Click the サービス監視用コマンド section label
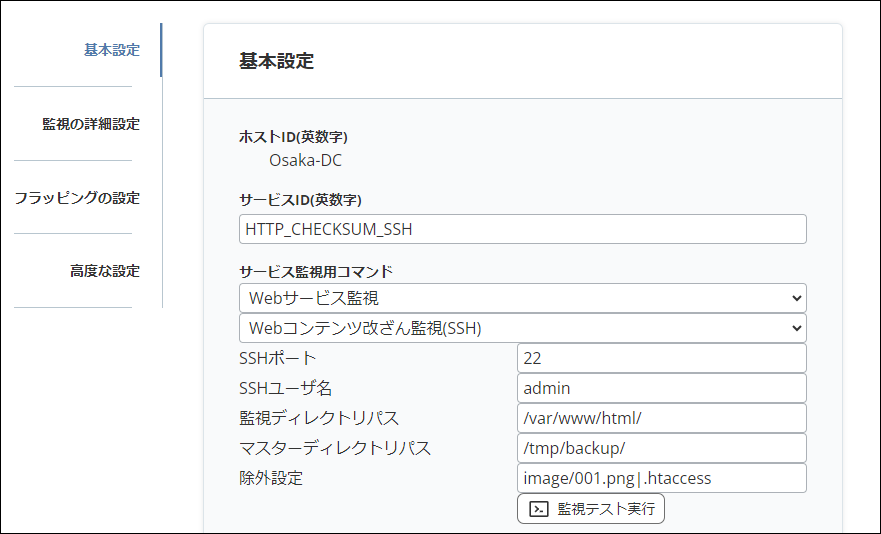Screen dimensions: 881x534 click(316, 271)
